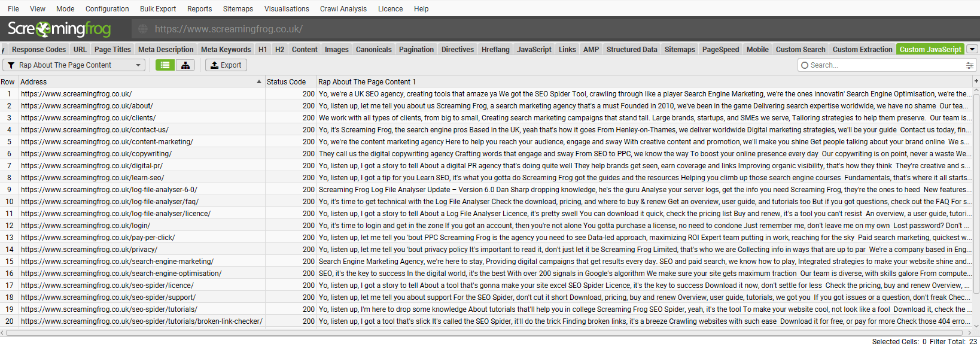Switch to the Custom JavaScript tab
The height and width of the screenshot is (346, 980).
(930, 49)
